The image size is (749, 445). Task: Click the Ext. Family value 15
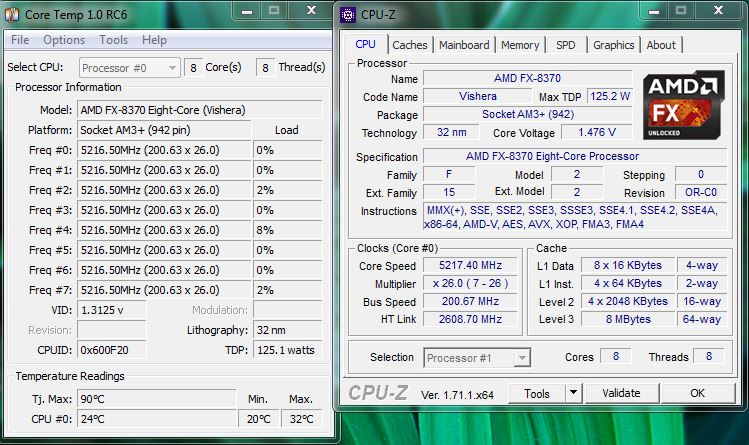tap(449, 192)
